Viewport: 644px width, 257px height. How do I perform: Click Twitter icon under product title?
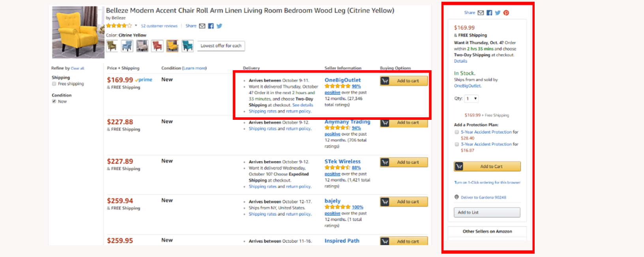coord(219,26)
